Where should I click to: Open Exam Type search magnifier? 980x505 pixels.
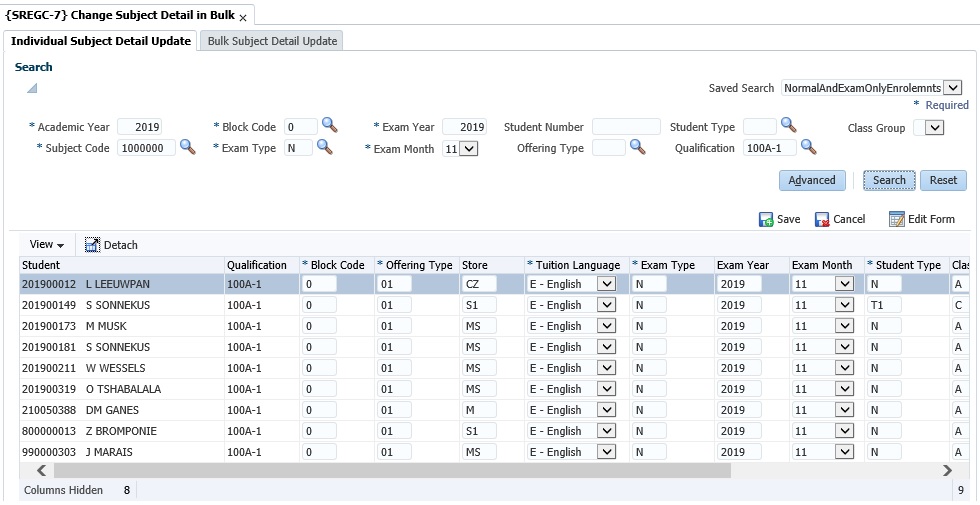coord(324,147)
